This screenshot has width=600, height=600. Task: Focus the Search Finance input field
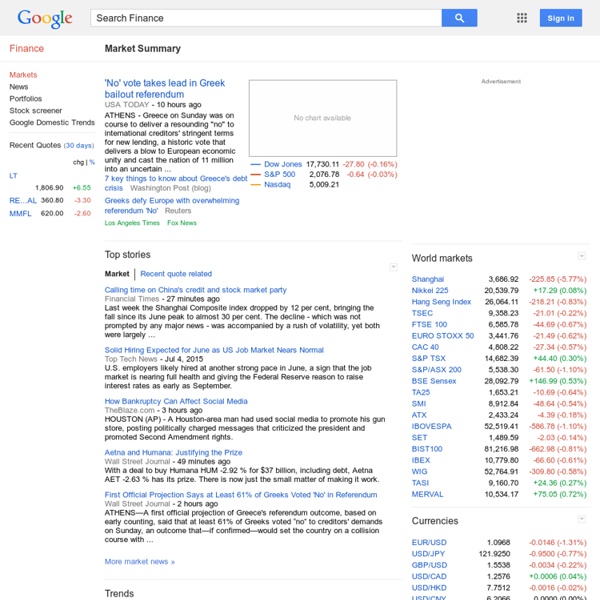pyautogui.click(x=266, y=18)
